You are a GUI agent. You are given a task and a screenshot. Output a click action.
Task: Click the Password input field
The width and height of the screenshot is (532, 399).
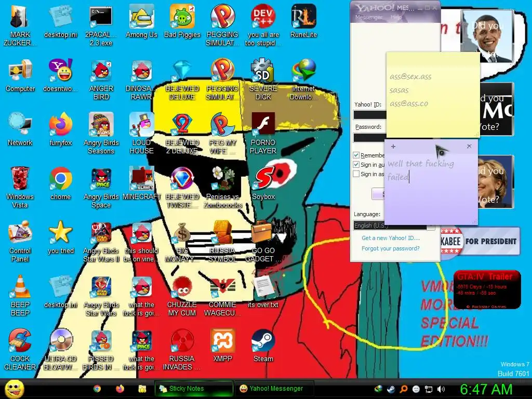369,137
